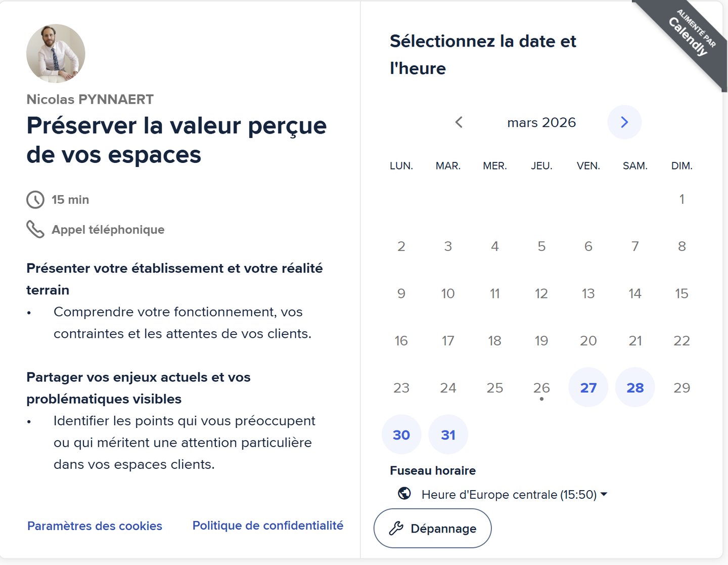Click the 'Comprendre votre fonctionnement' bullet
This screenshot has height=565, width=728.
(183, 323)
